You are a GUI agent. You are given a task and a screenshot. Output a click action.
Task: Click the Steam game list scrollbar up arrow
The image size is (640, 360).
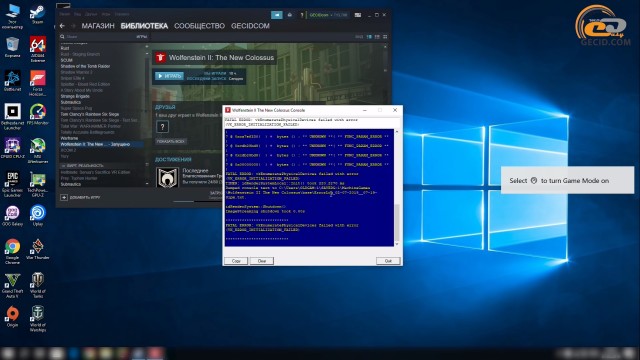pyautogui.click(x=147, y=47)
